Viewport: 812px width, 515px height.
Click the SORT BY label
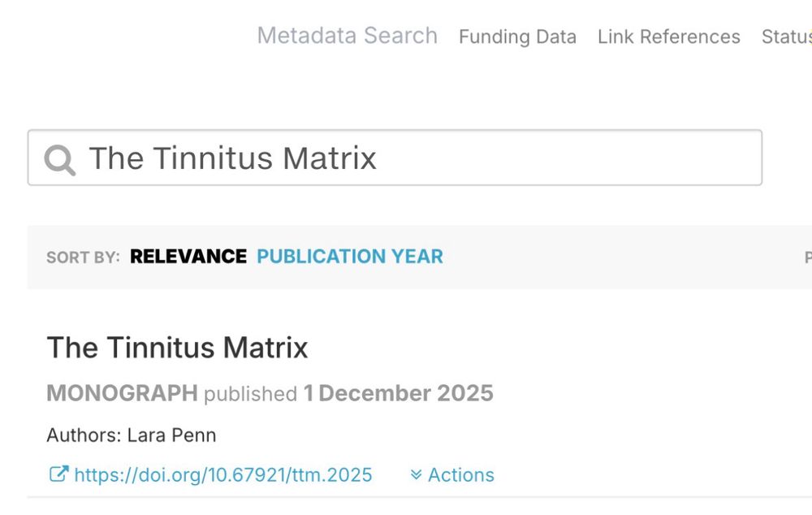point(83,257)
